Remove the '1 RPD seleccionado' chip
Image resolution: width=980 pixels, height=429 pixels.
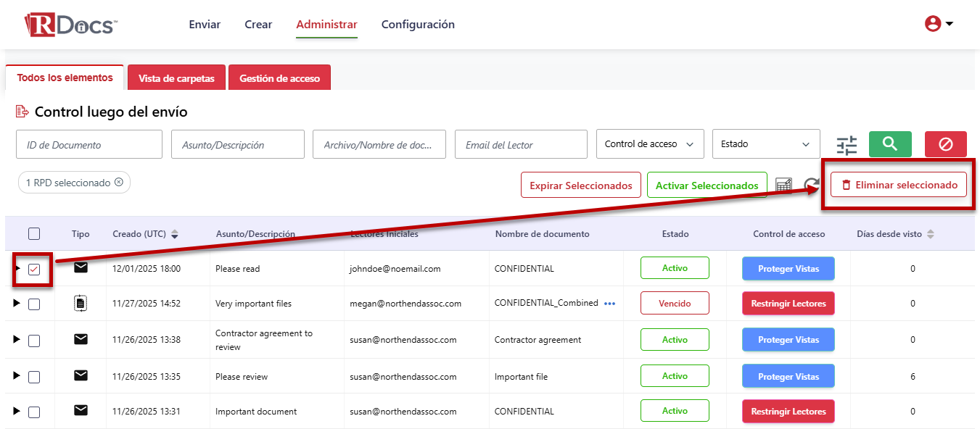[x=119, y=183]
